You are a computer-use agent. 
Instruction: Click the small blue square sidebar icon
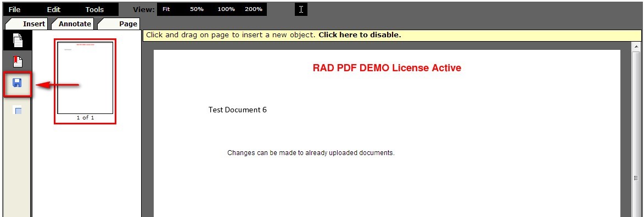point(18,110)
